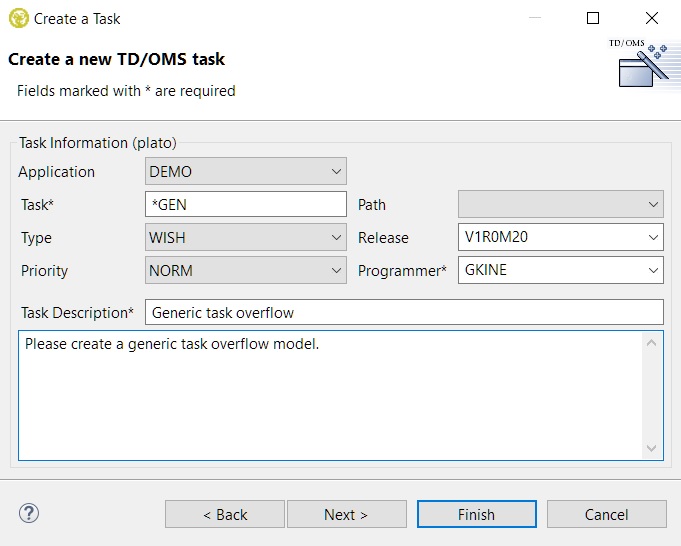Expand the Programmer GKINE dropdown arrow

point(653,271)
